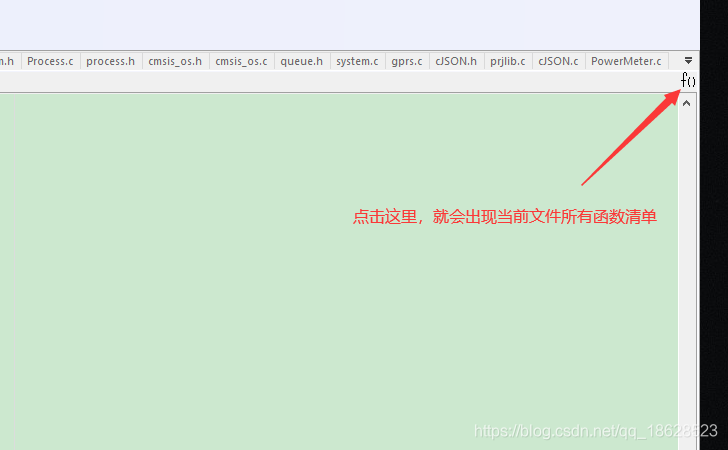Image resolution: width=728 pixels, height=450 pixels.
Task: Switch to the process.h tab
Action: [x=110, y=61]
